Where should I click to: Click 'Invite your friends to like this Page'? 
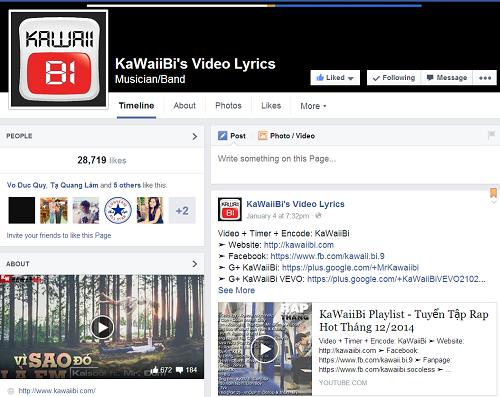(x=59, y=235)
